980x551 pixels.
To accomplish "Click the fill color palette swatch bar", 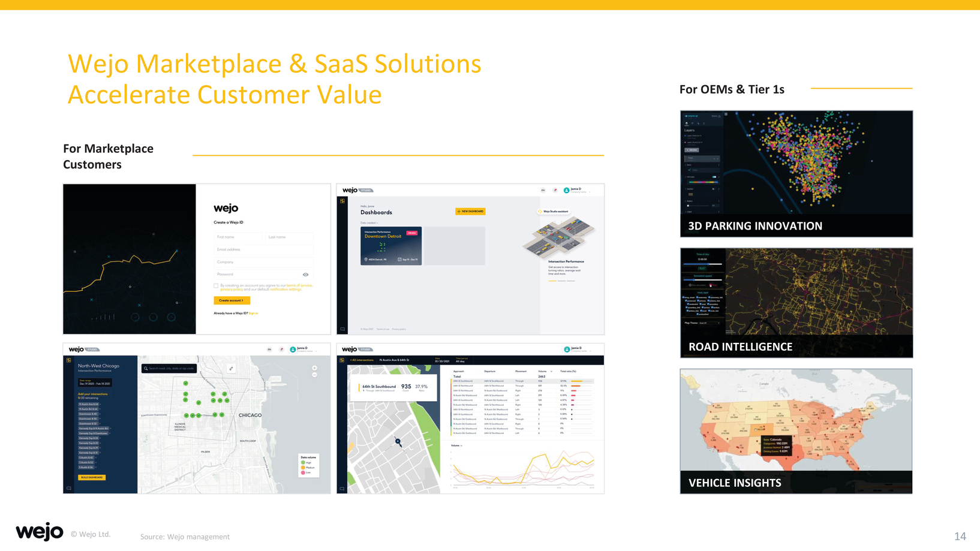I will 704,182.
